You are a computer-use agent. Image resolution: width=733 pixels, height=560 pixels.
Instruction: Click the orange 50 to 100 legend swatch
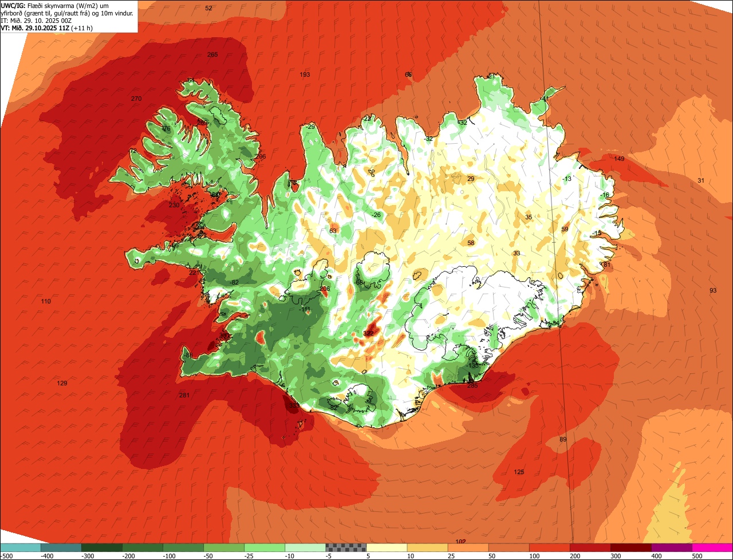click(x=509, y=547)
